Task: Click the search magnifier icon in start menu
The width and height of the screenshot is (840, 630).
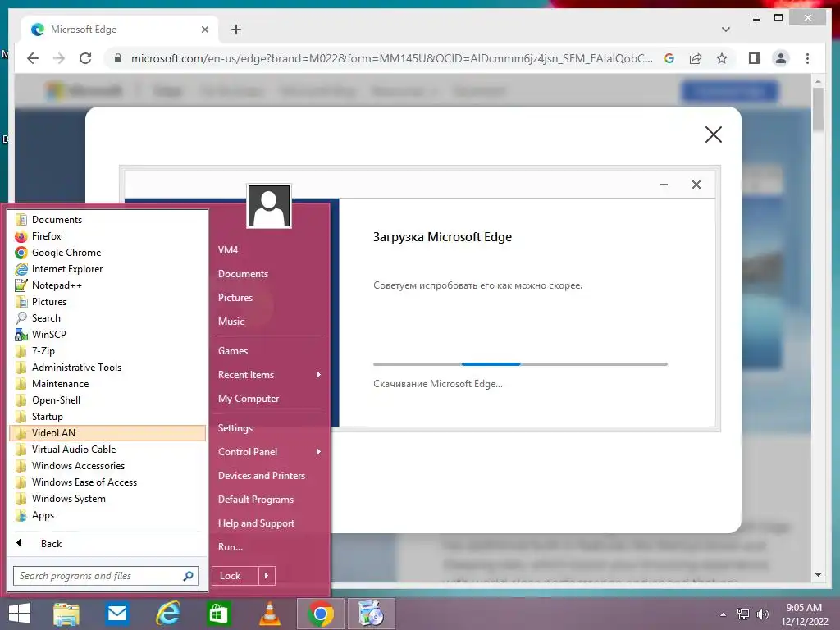Action: (x=188, y=576)
